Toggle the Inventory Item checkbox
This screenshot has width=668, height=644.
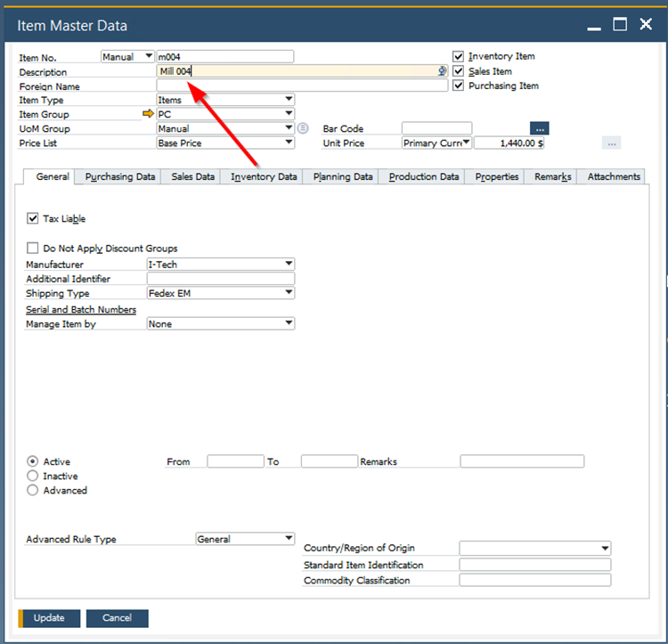coord(458,56)
